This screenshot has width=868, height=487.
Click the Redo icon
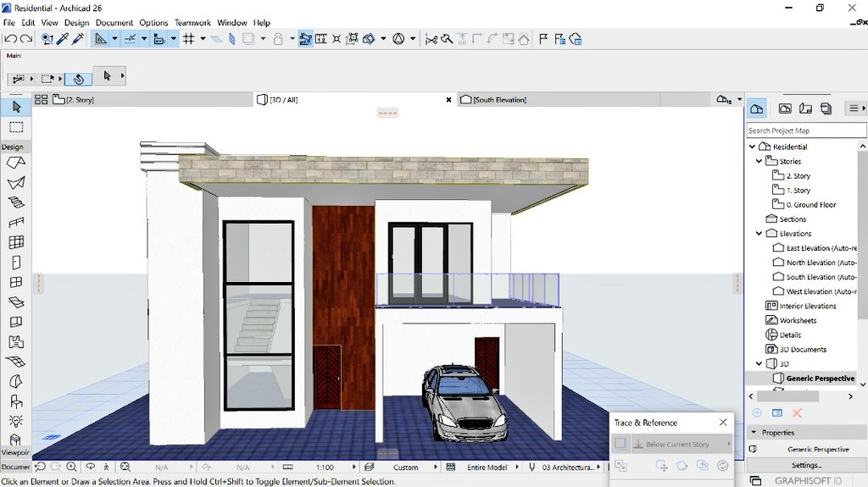(26, 39)
